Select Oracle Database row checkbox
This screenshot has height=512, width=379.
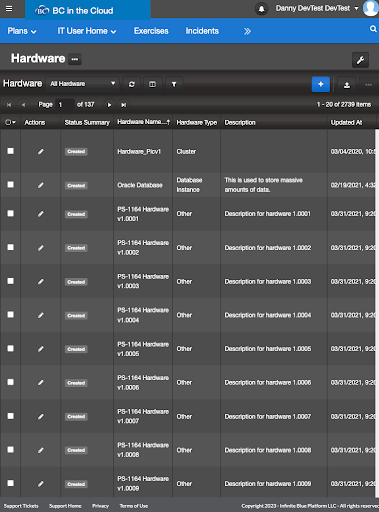(11, 185)
